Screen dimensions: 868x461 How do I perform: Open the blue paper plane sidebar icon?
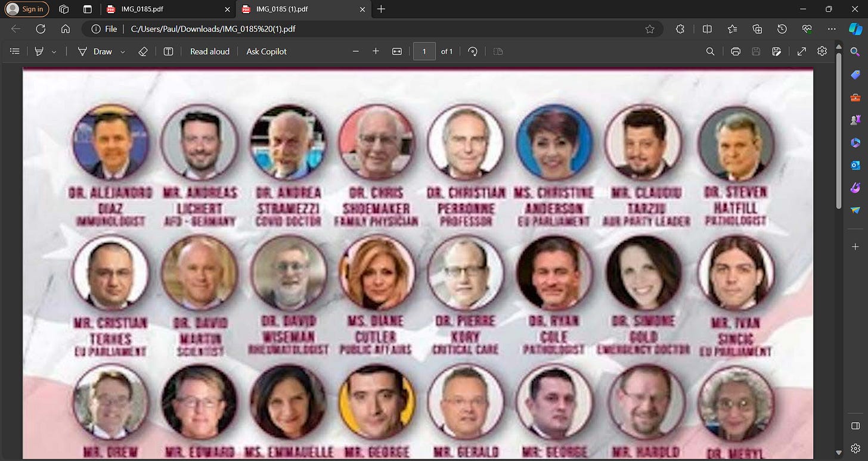pos(855,210)
